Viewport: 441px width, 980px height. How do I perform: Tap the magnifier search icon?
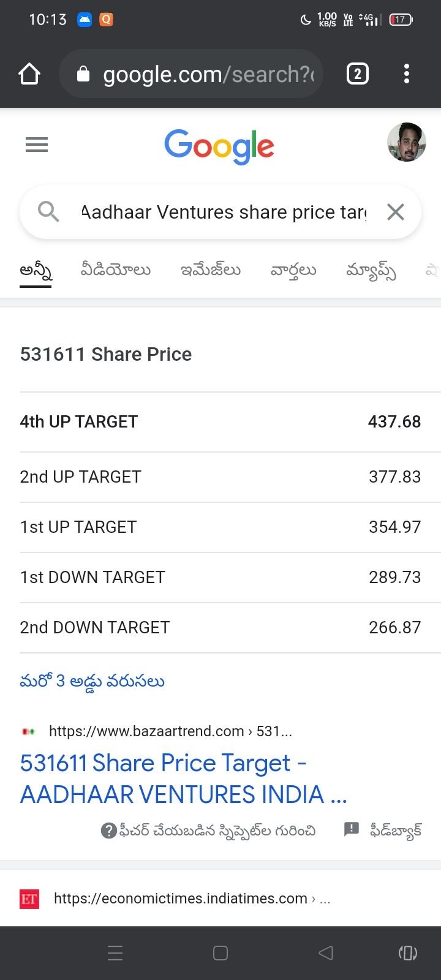pyautogui.click(x=48, y=212)
